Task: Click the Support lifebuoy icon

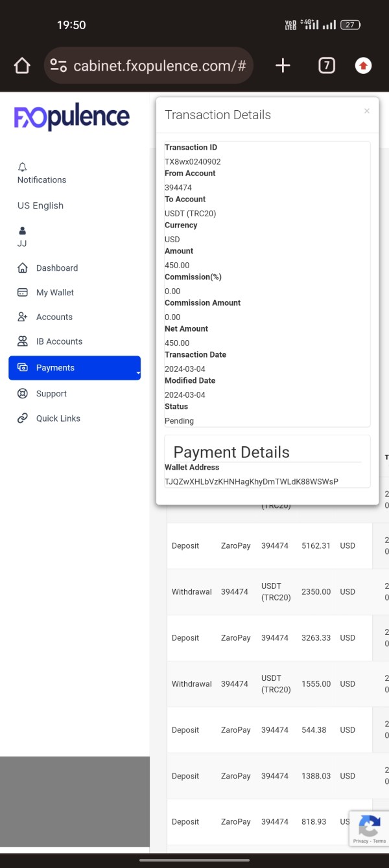Action: [23, 393]
